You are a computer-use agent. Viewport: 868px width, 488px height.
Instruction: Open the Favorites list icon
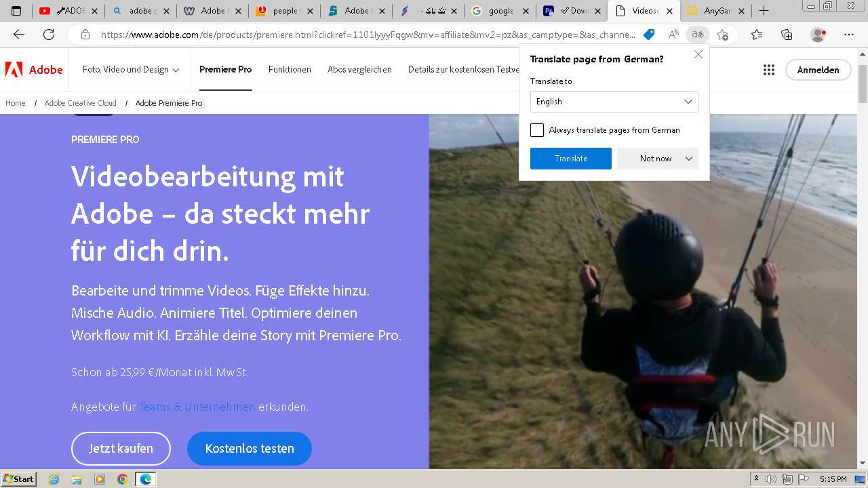[757, 35]
